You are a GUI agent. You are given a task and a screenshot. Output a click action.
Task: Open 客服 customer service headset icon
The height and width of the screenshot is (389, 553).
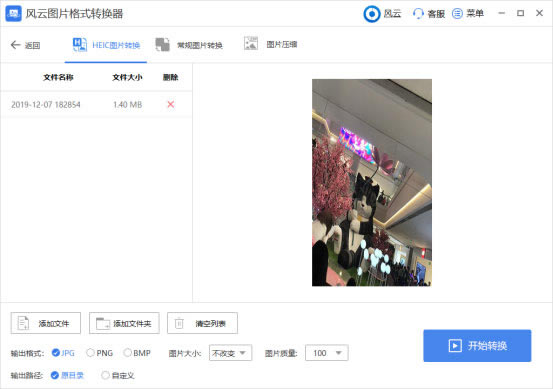click(418, 14)
